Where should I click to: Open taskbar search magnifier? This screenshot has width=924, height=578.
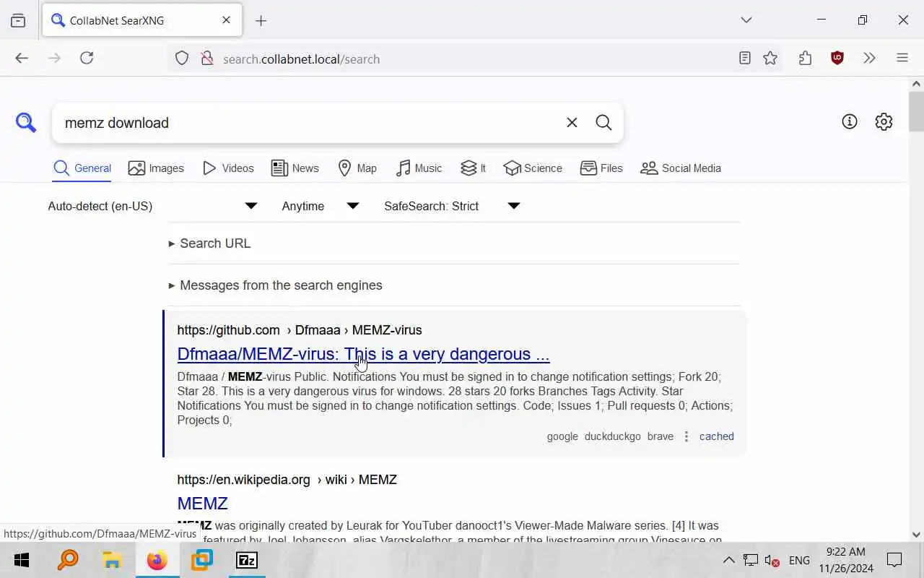68,560
